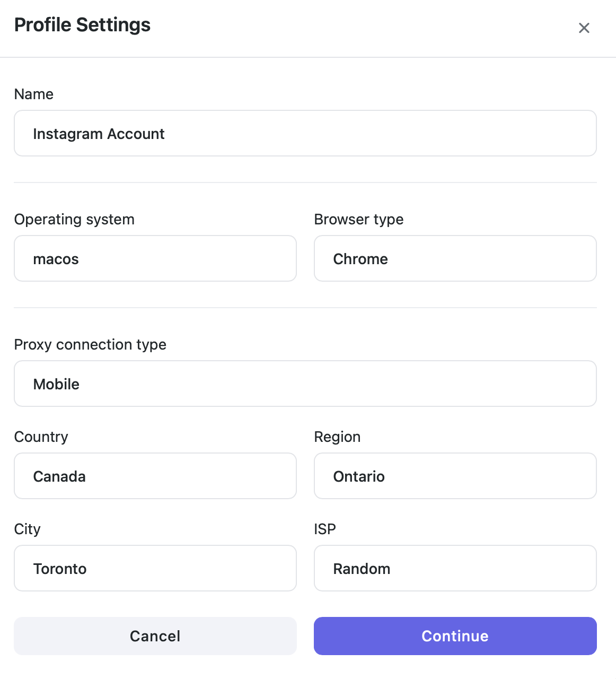Screen dimensions: 616x679
Task: Click the City label text
Action: click(x=28, y=529)
